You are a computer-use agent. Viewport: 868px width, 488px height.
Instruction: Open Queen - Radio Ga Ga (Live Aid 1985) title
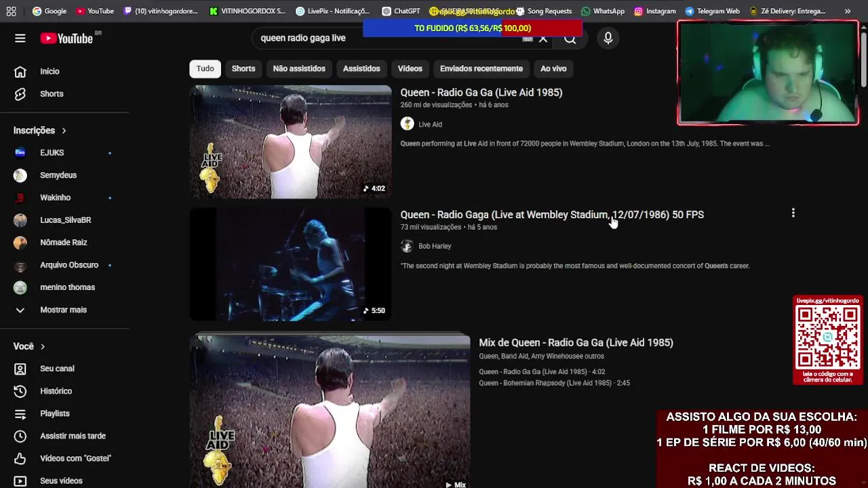(x=481, y=92)
